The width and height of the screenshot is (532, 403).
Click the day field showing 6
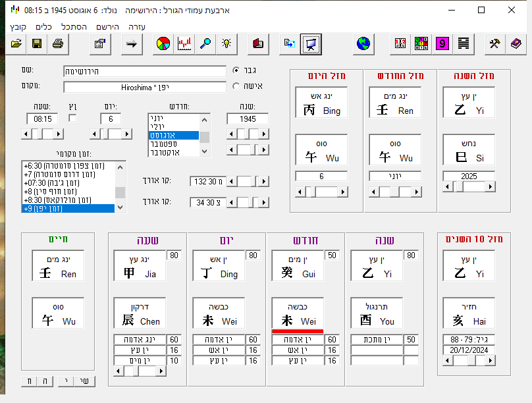[x=111, y=119]
